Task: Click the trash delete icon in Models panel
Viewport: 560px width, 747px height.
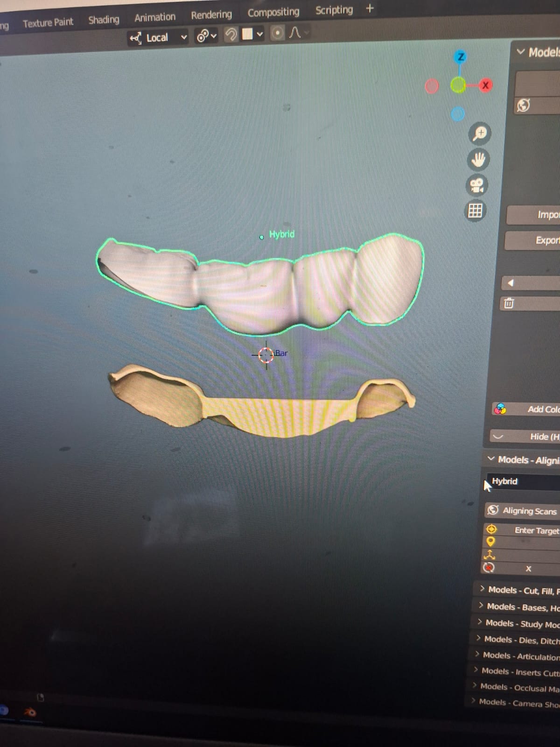Action: coord(509,303)
